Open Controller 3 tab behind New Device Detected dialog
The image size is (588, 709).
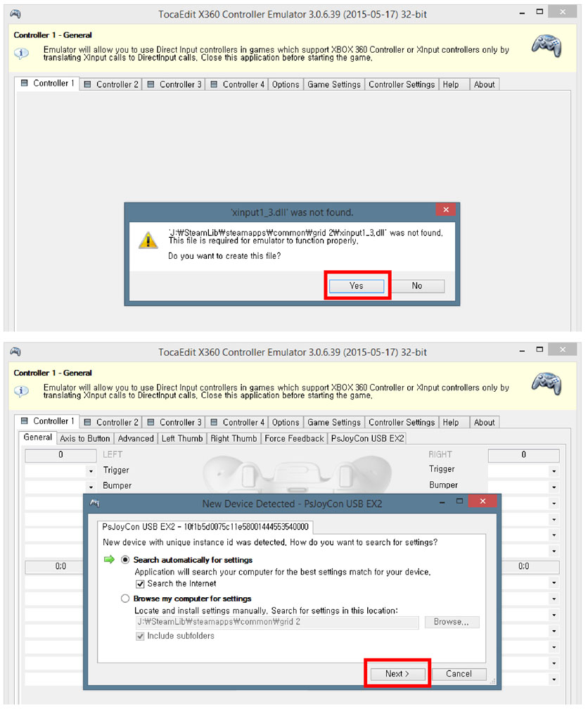tap(174, 422)
